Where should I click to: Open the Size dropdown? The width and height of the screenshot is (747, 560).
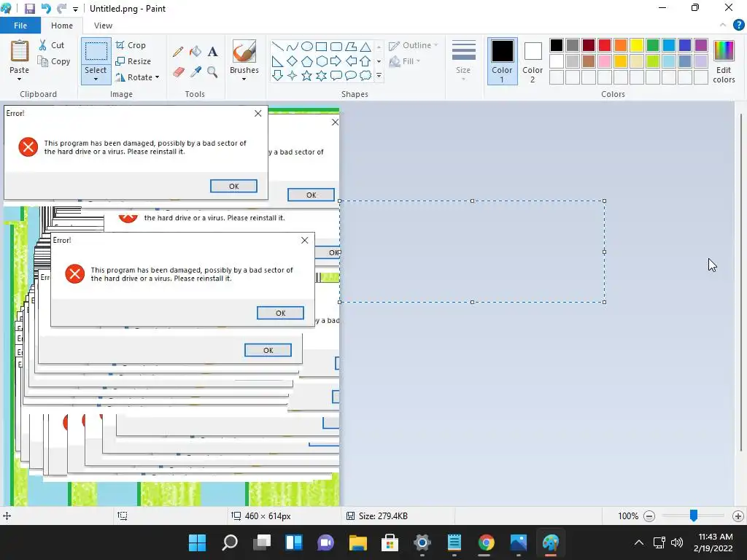point(463,61)
